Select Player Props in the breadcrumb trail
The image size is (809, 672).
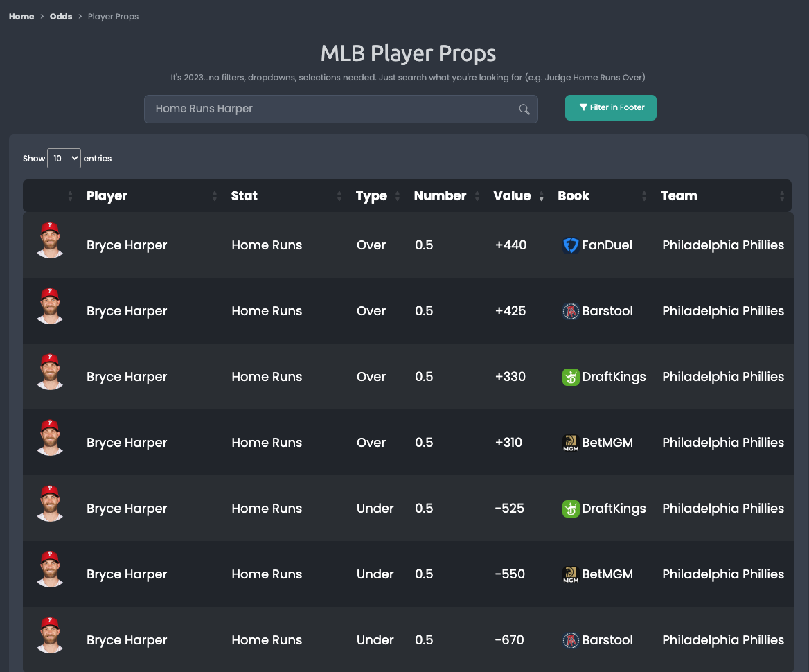[113, 16]
